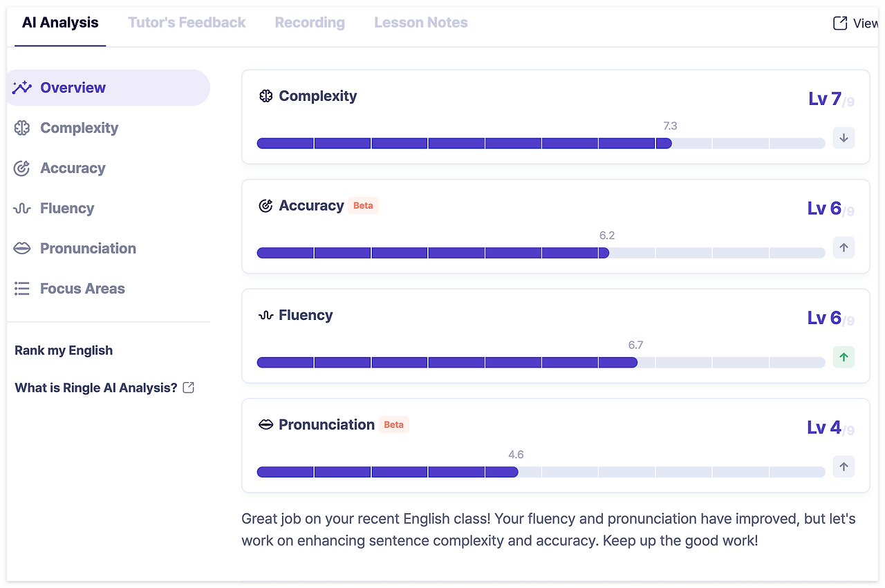Click the Pronunciation lips icon in sidebar
The image size is (885, 588).
click(22, 249)
